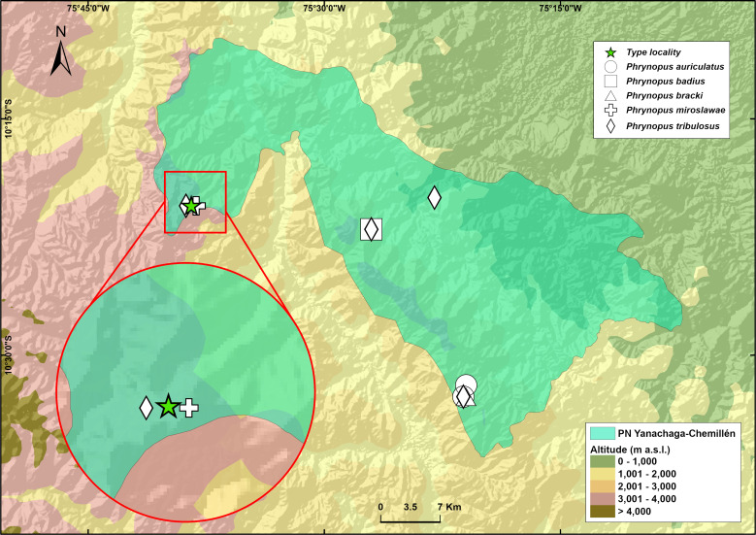Click the Phrynopus miroslawae cross legend symbol
This screenshot has height=535, width=756.
(610, 110)
